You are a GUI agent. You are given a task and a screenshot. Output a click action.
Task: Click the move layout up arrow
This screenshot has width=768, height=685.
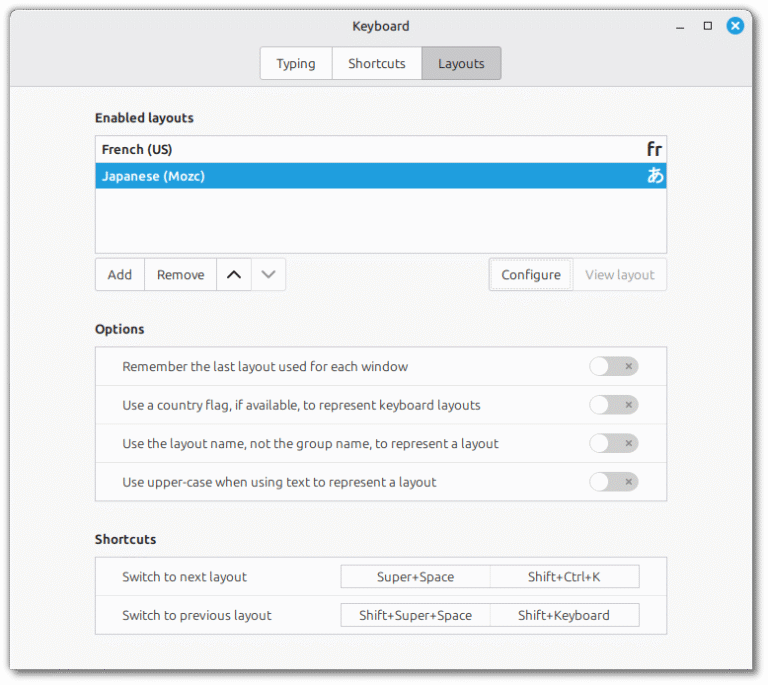(x=233, y=275)
